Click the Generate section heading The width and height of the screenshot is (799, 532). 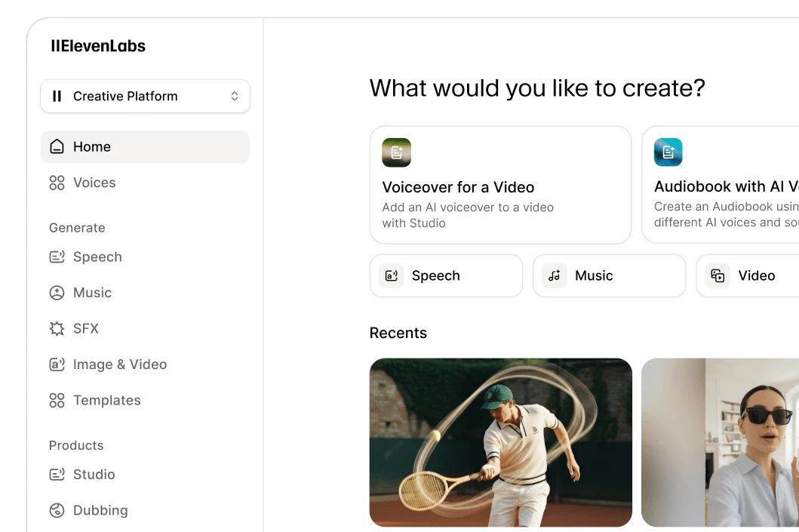[77, 228]
